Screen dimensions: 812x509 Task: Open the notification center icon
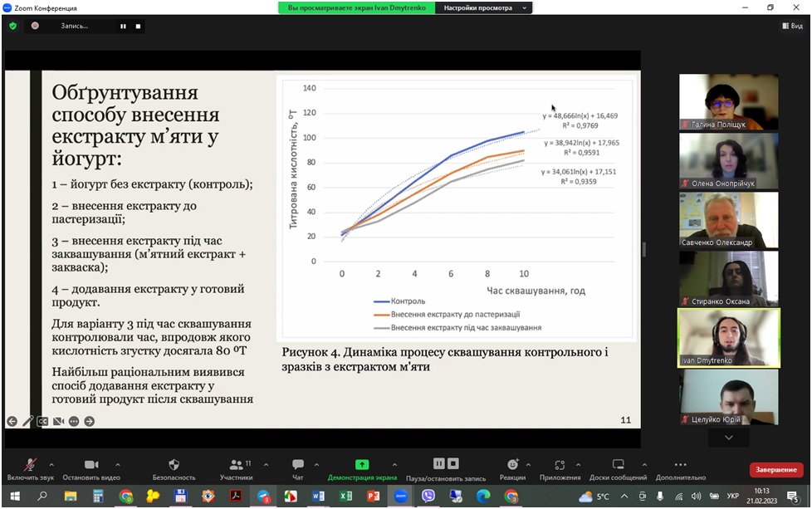tap(792, 497)
